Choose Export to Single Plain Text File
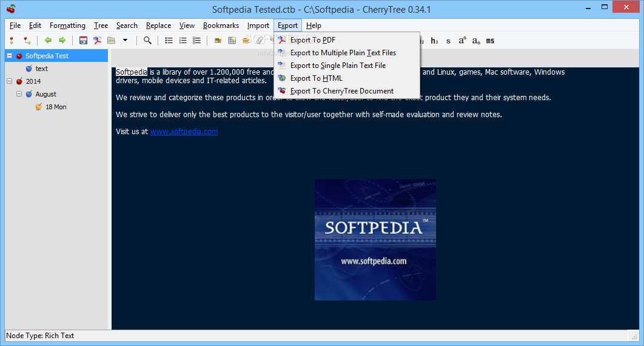This screenshot has width=644, height=346. (x=347, y=66)
